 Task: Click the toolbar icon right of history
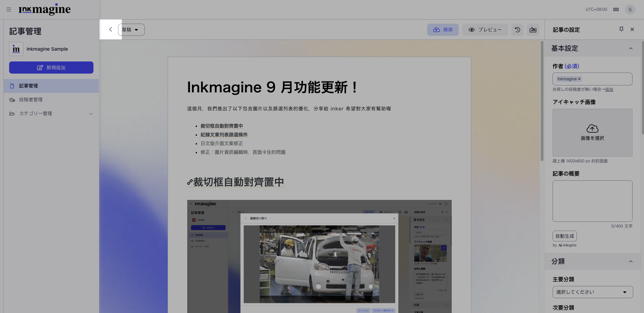[x=533, y=30]
